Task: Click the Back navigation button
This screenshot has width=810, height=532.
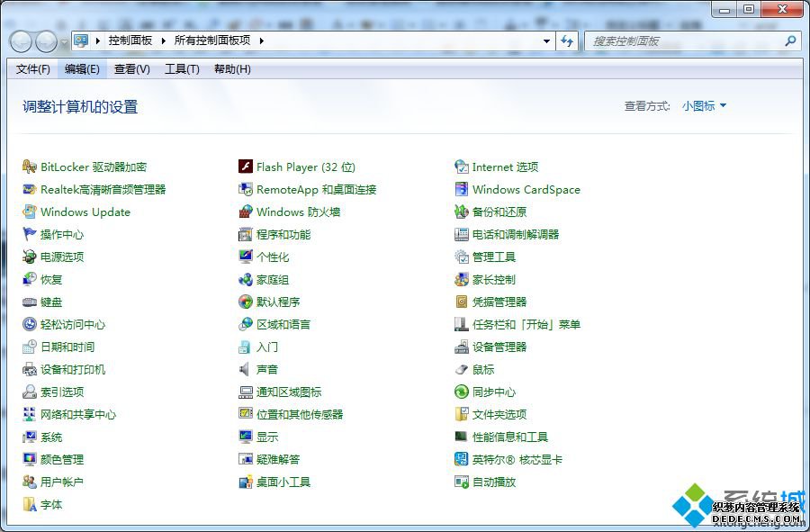Action: point(22,41)
